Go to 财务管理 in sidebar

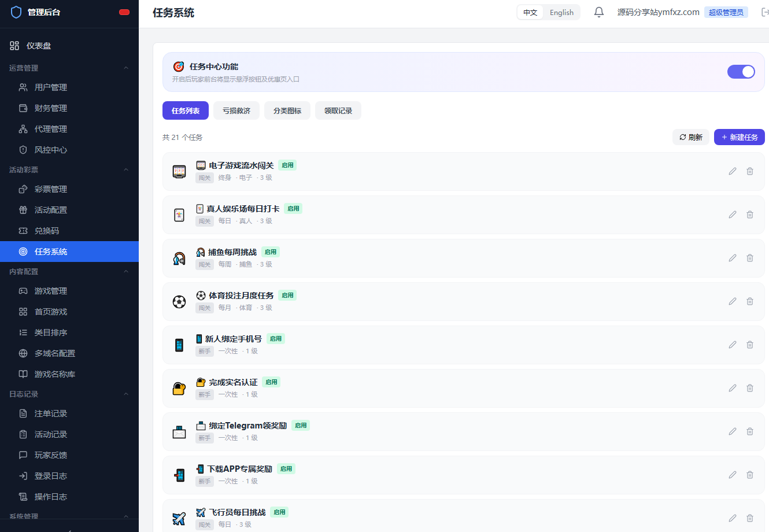point(69,108)
